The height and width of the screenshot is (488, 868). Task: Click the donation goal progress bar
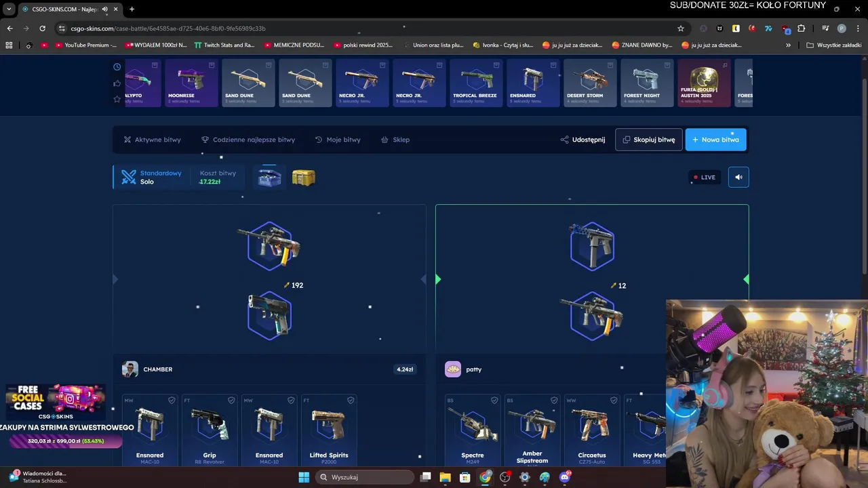(66, 441)
